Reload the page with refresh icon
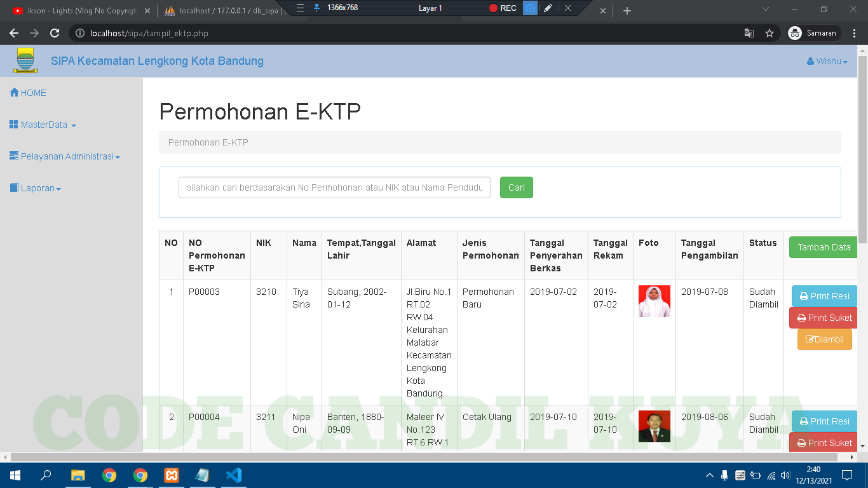This screenshot has height=488, width=868. tap(55, 33)
